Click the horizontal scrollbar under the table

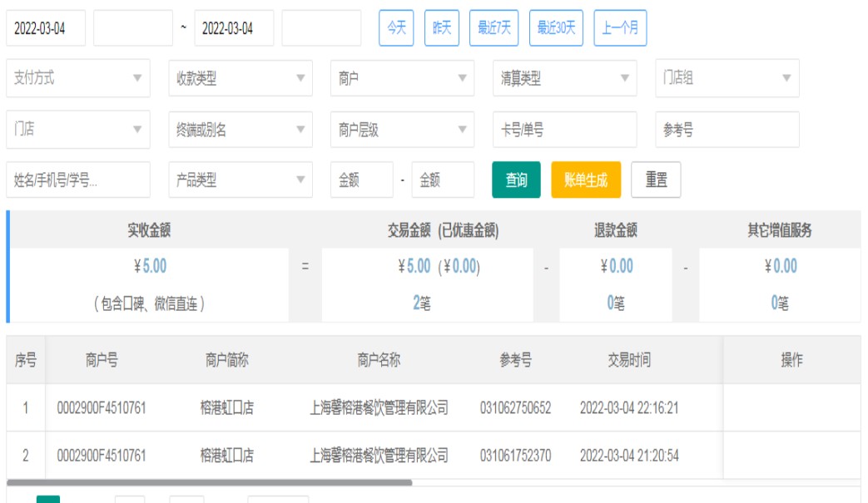point(208,481)
